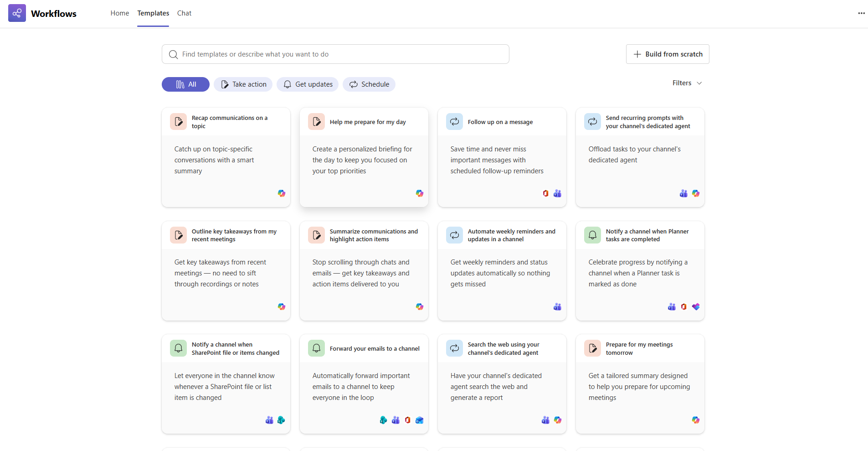Go to the Home tab
This screenshot has height=451, width=868.
coord(120,13)
